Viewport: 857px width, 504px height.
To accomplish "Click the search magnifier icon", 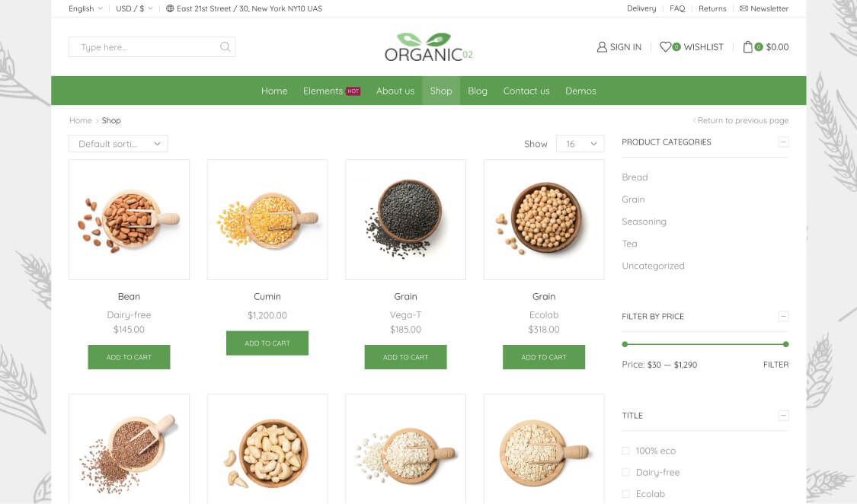I will tap(225, 47).
